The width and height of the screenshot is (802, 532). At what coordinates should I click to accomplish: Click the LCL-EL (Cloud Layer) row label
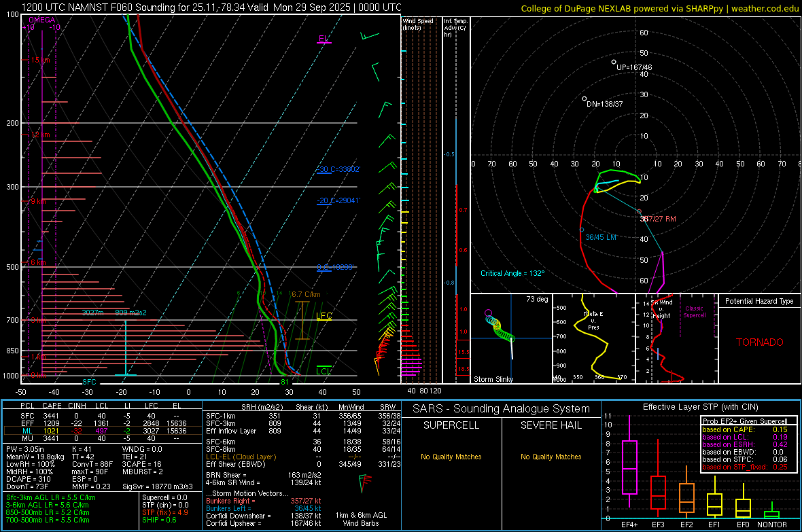pos(241,457)
